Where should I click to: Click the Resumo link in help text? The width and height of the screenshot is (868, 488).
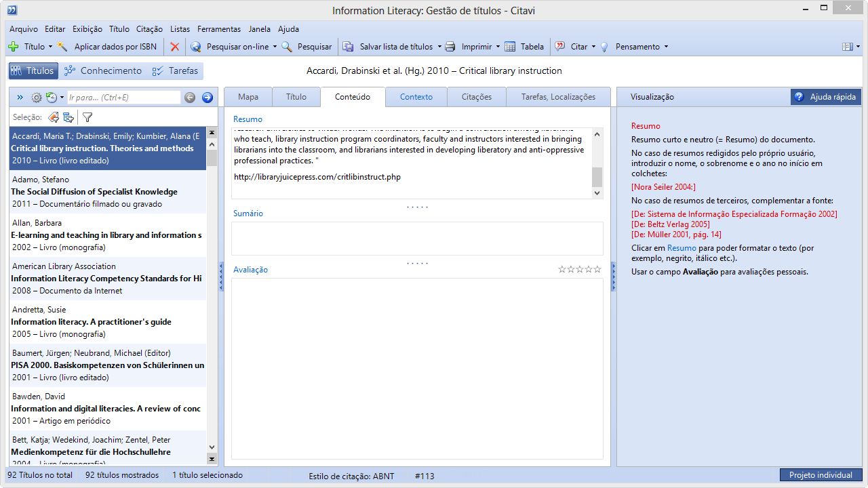[x=682, y=248]
